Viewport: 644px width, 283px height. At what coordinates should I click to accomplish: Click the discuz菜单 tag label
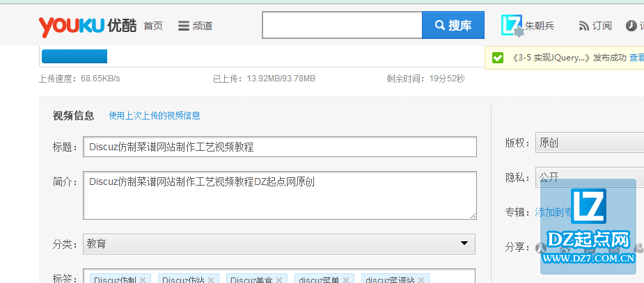tap(319, 280)
